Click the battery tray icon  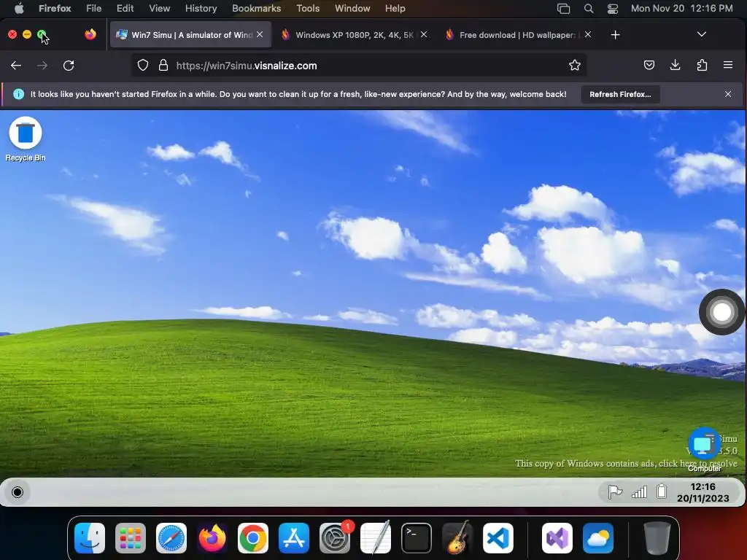tap(661, 491)
